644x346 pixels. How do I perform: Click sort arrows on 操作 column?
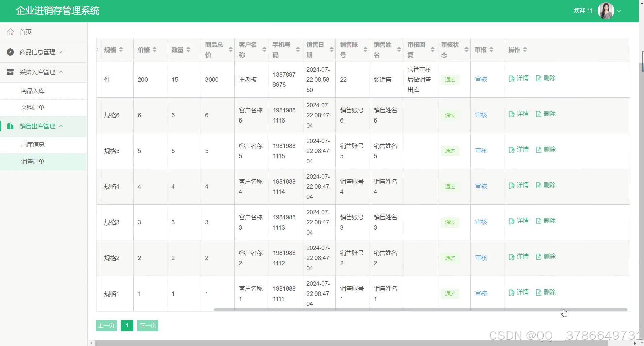coord(525,50)
